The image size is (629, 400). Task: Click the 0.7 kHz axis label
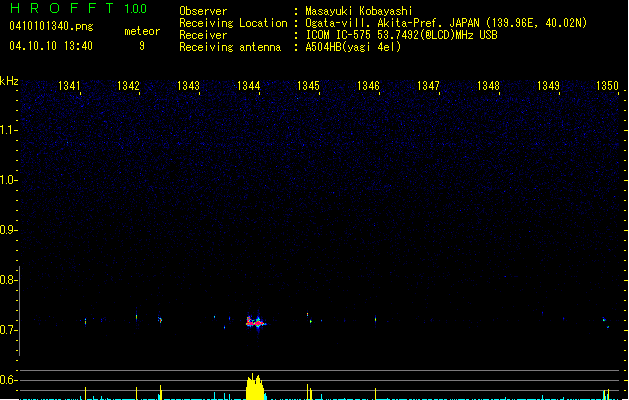click(x=9, y=330)
